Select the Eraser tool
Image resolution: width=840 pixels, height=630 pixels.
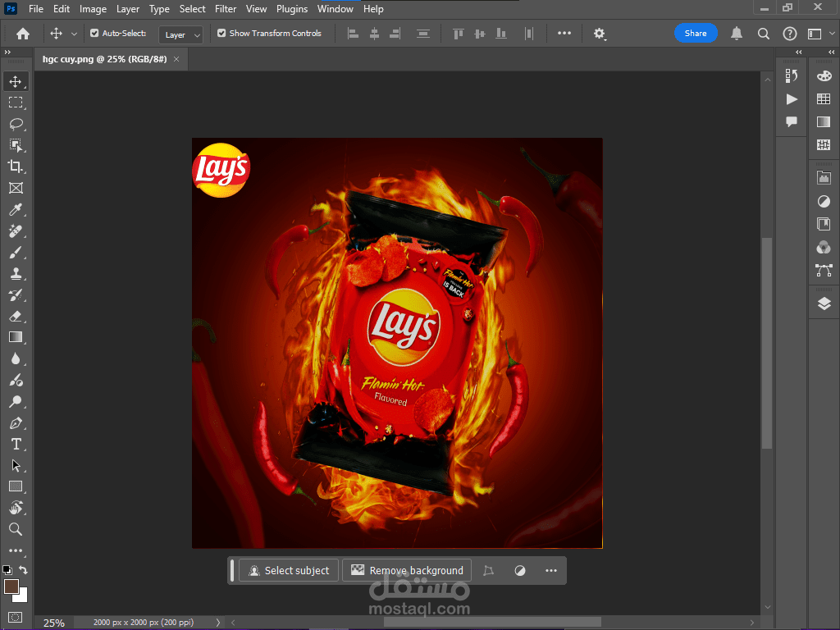pyautogui.click(x=16, y=316)
